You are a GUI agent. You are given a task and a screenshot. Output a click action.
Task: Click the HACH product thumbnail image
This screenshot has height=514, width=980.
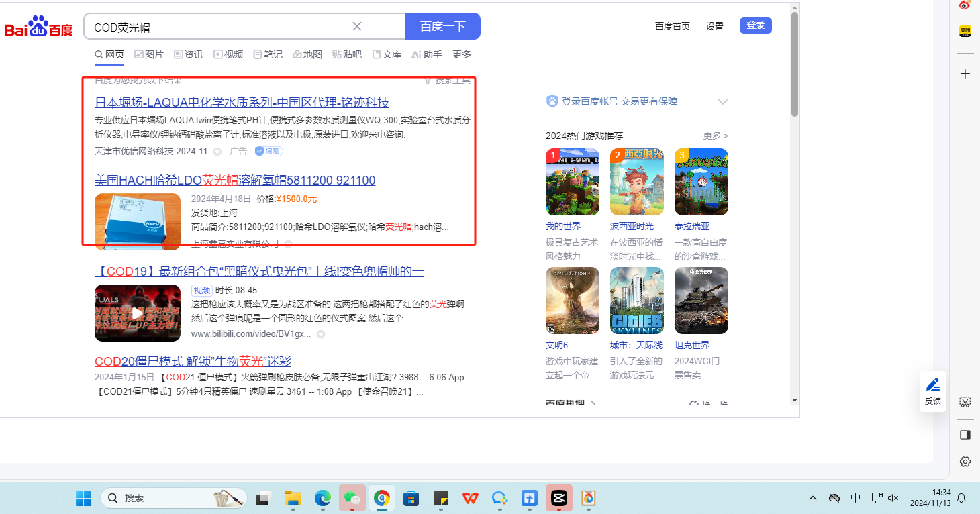coord(138,221)
